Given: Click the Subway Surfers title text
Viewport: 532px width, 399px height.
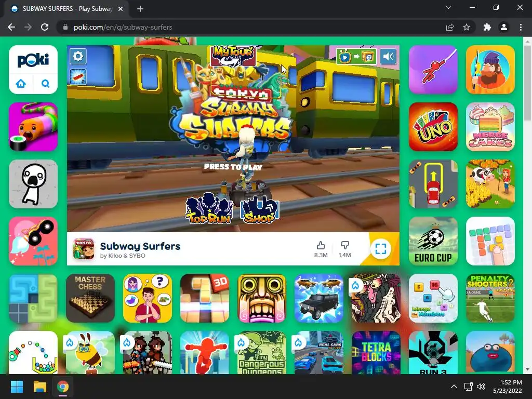Looking at the screenshot, I should click(140, 246).
